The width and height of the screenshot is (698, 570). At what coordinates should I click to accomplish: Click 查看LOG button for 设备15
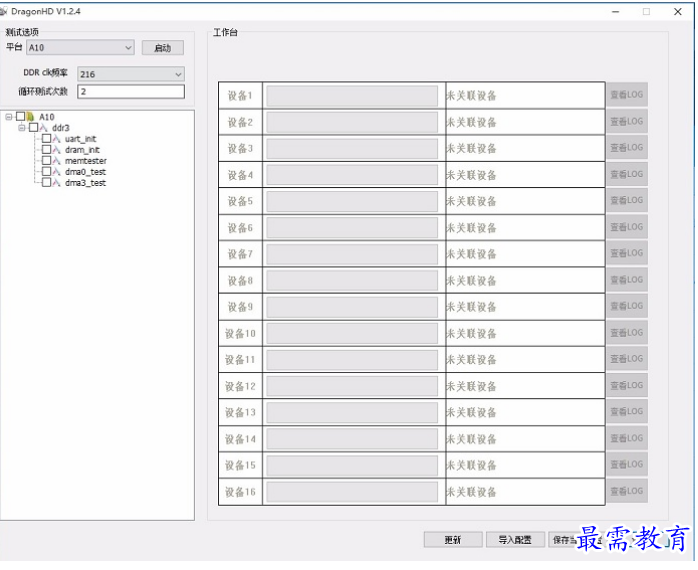627,464
